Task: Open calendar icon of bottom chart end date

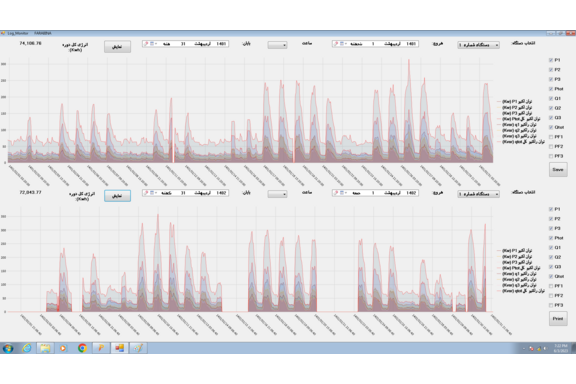Action: [152, 193]
